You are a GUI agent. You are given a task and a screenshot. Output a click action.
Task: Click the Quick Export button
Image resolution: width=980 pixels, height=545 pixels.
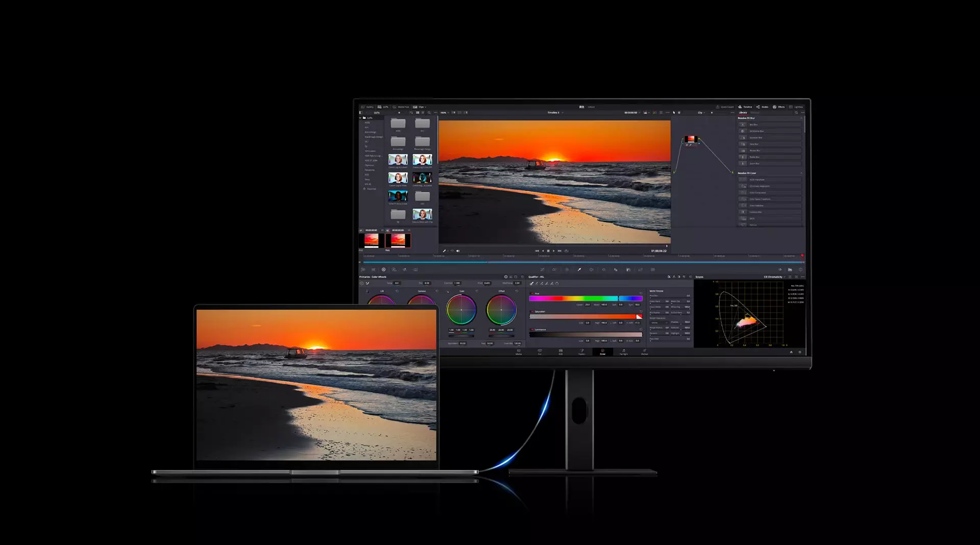pyautogui.click(x=725, y=107)
